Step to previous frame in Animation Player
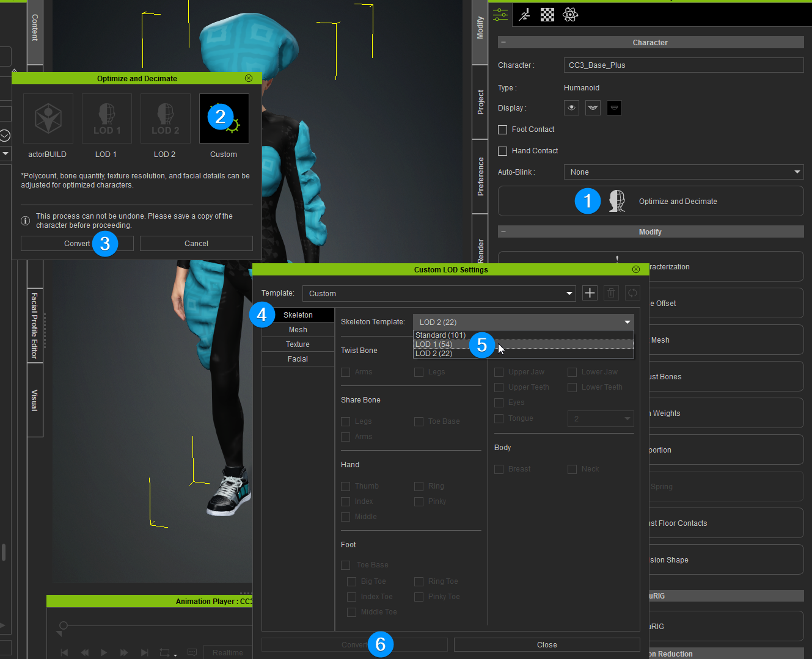This screenshot has width=812, height=659. [x=85, y=652]
